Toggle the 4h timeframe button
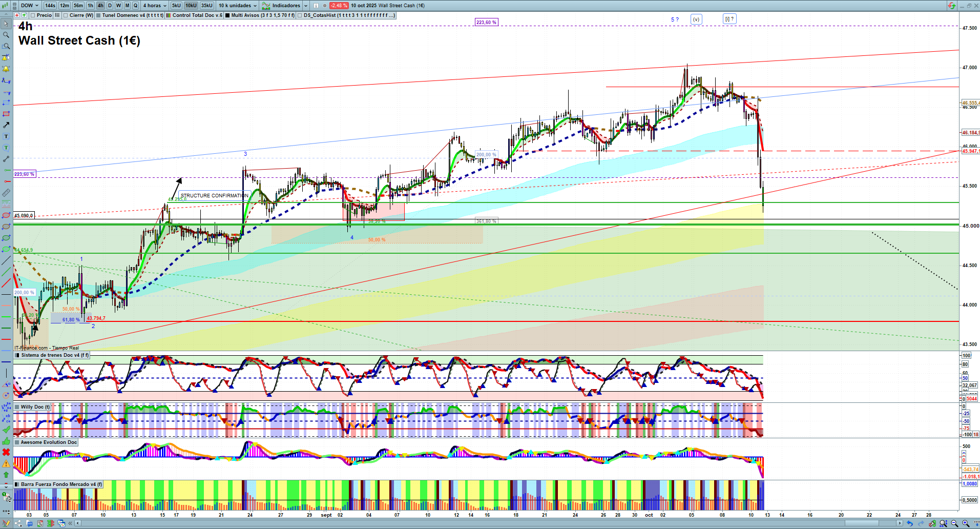Viewport: 980px width, 529px height. click(x=100, y=6)
